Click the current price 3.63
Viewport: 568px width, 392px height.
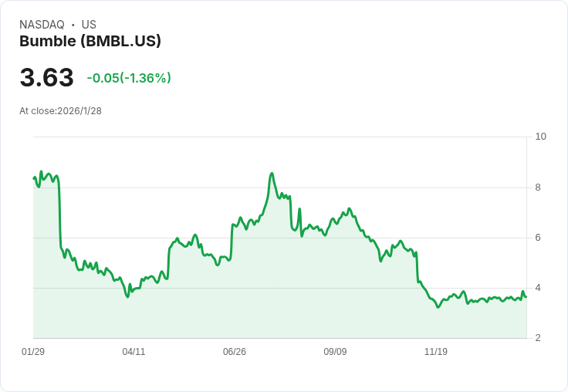pos(46,78)
